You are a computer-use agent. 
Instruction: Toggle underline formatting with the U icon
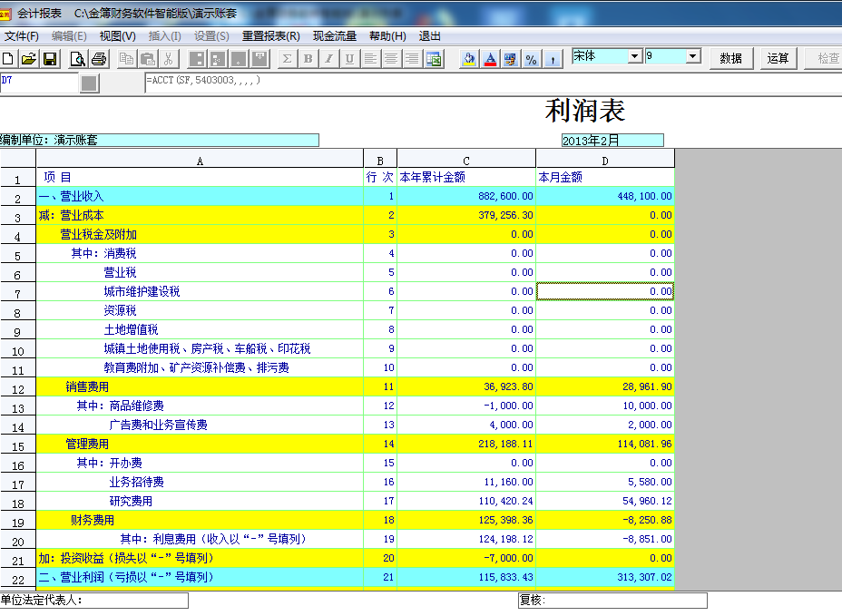[349, 59]
